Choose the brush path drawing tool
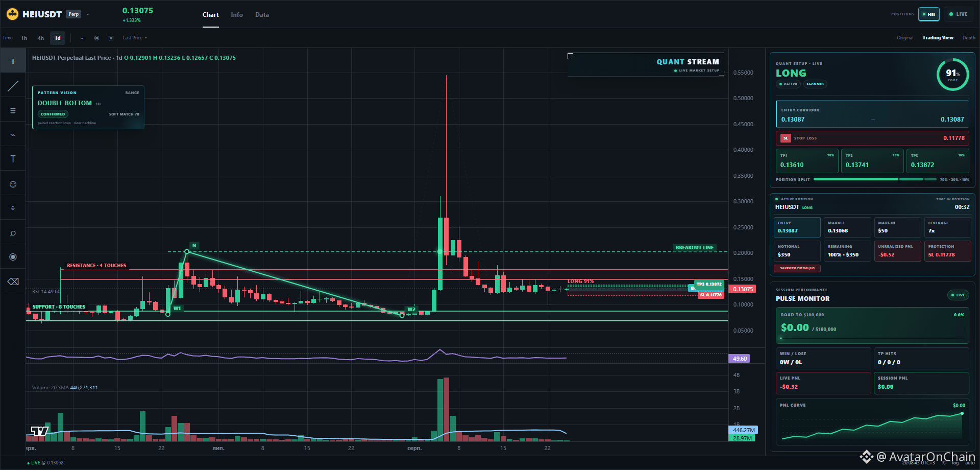The width and height of the screenshot is (980, 470). 13,135
